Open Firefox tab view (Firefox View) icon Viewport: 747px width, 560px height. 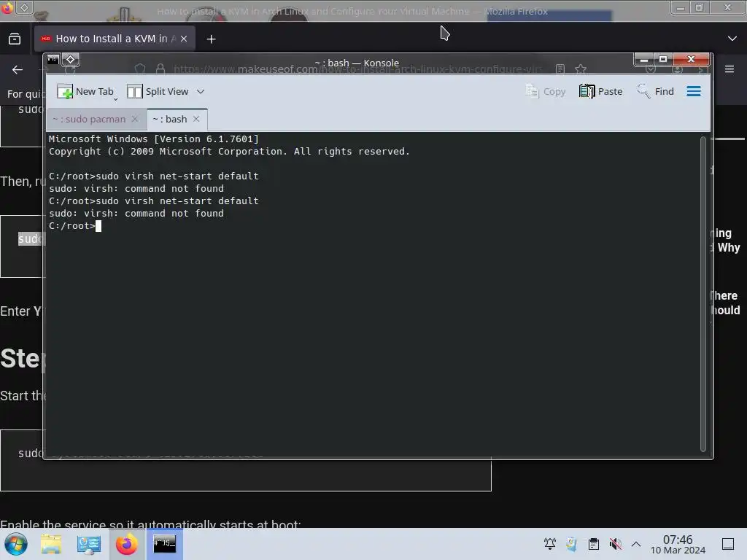coord(15,39)
